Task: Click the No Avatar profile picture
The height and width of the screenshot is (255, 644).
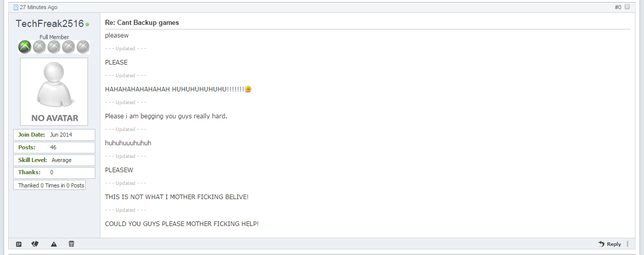Action: pos(54,91)
